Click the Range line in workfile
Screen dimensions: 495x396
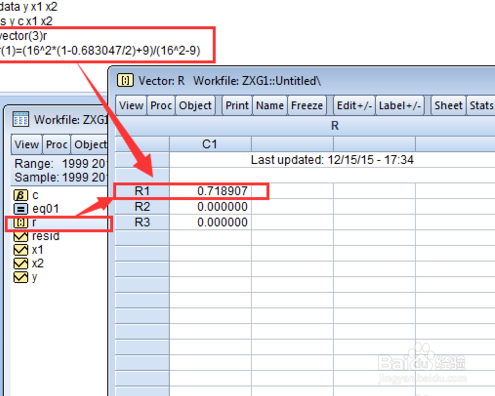click(60, 164)
